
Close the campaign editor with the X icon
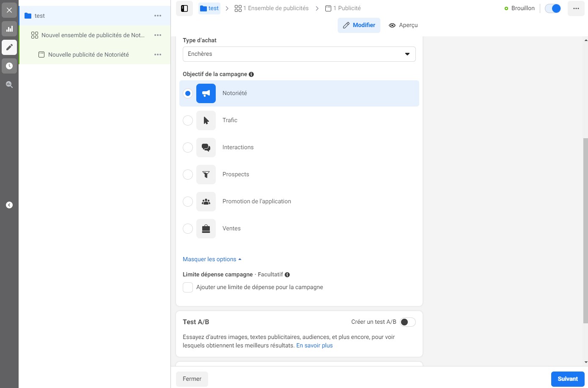point(9,10)
